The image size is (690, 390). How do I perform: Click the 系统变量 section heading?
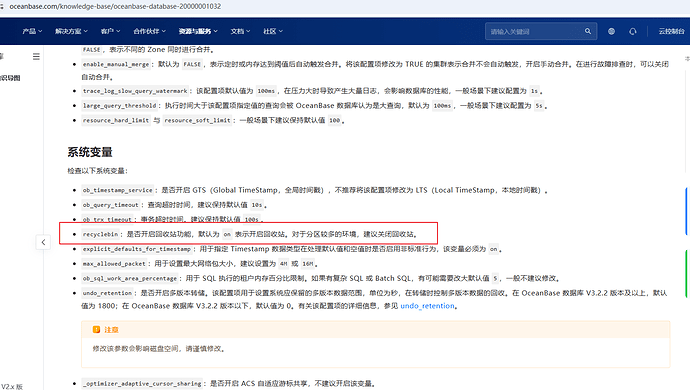(x=90, y=152)
